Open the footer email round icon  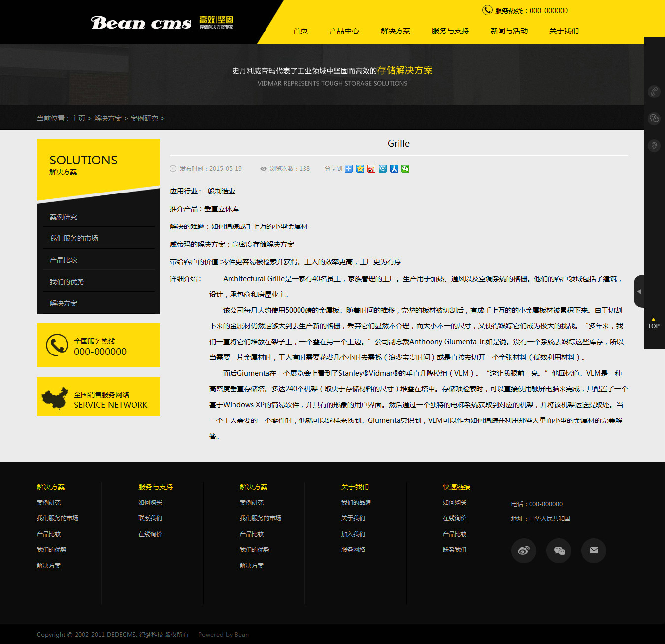pos(594,550)
